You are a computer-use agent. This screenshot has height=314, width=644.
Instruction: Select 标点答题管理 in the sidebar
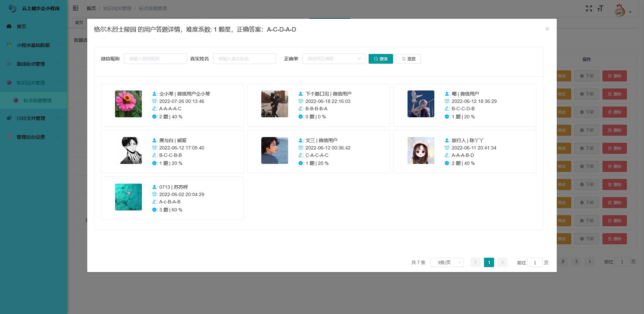coord(37,101)
